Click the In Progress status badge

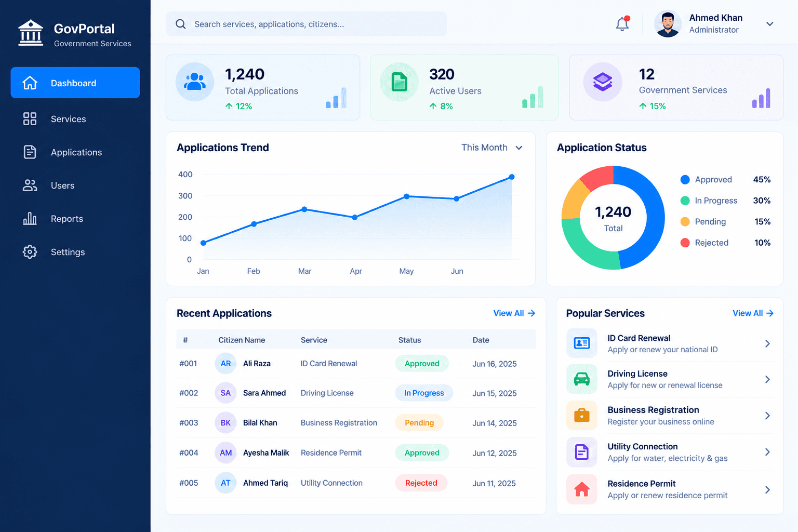(424, 393)
